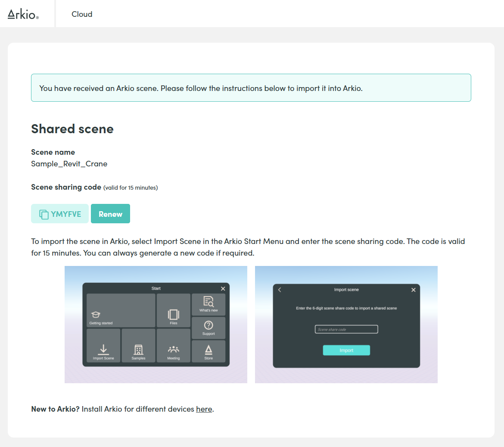Click the 'Shared scene' heading
The width and height of the screenshot is (504, 447).
click(x=72, y=128)
